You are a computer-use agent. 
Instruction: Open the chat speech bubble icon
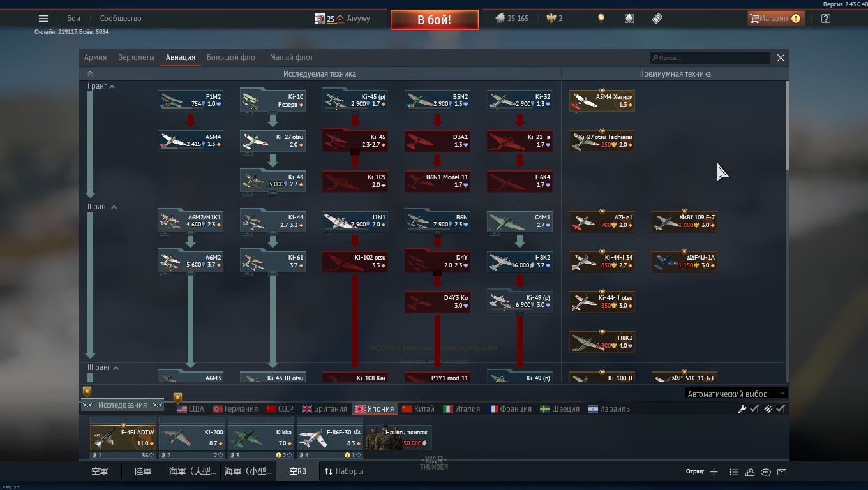[766, 471]
